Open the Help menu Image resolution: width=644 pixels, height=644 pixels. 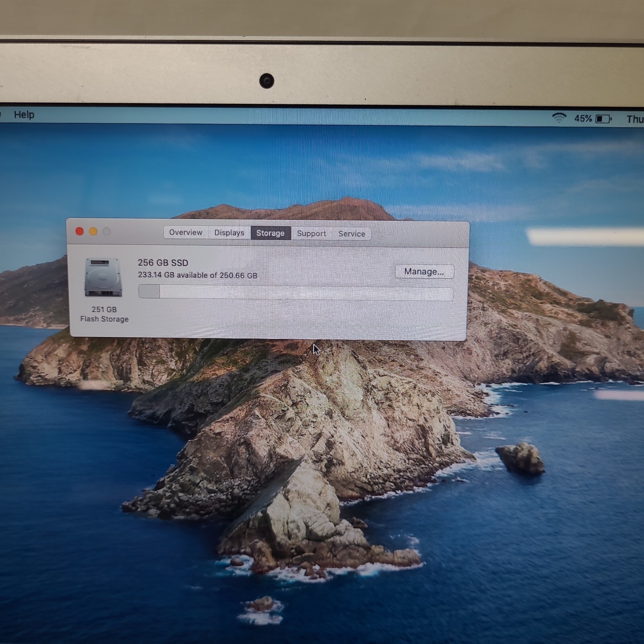24,115
